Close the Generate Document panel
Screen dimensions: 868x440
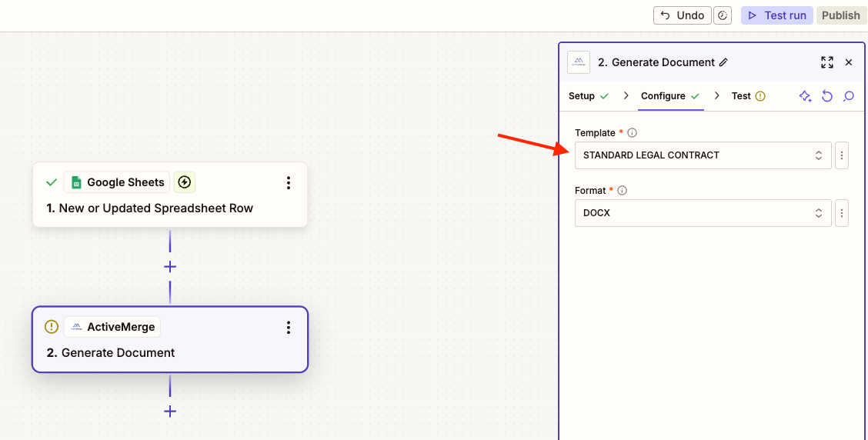click(x=849, y=62)
